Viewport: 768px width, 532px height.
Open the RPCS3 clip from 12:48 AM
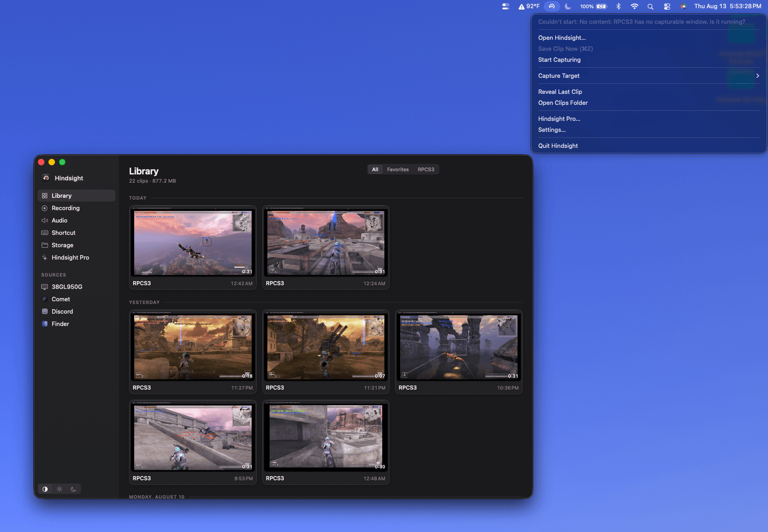coord(326,442)
